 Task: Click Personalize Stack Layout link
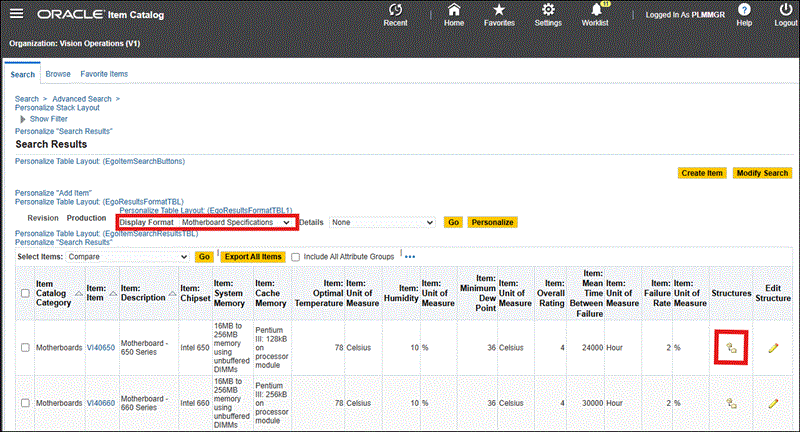(x=57, y=108)
